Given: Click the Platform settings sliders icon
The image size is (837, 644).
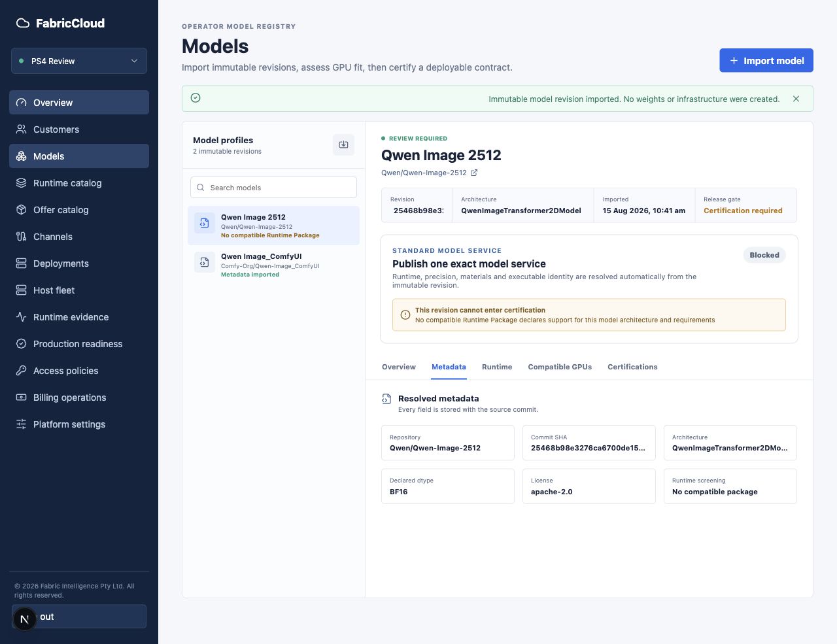Looking at the screenshot, I should pyautogui.click(x=22, y=424).
